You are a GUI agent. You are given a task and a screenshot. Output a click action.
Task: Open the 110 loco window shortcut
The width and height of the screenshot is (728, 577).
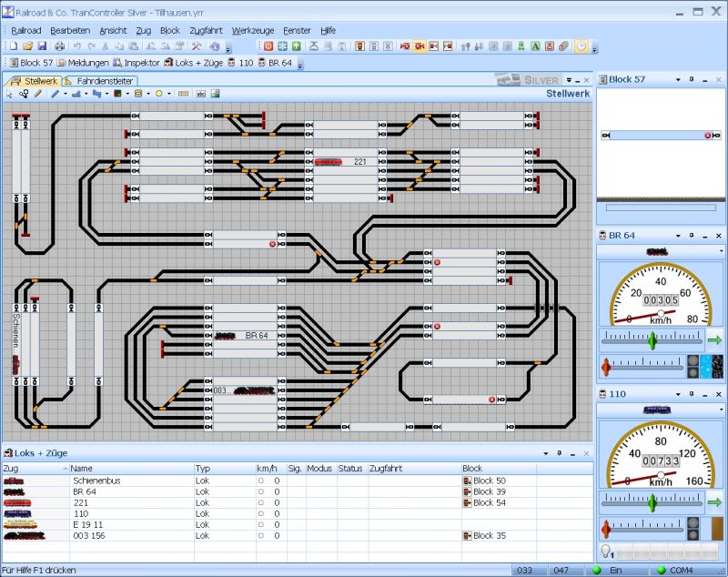[240, 63]
